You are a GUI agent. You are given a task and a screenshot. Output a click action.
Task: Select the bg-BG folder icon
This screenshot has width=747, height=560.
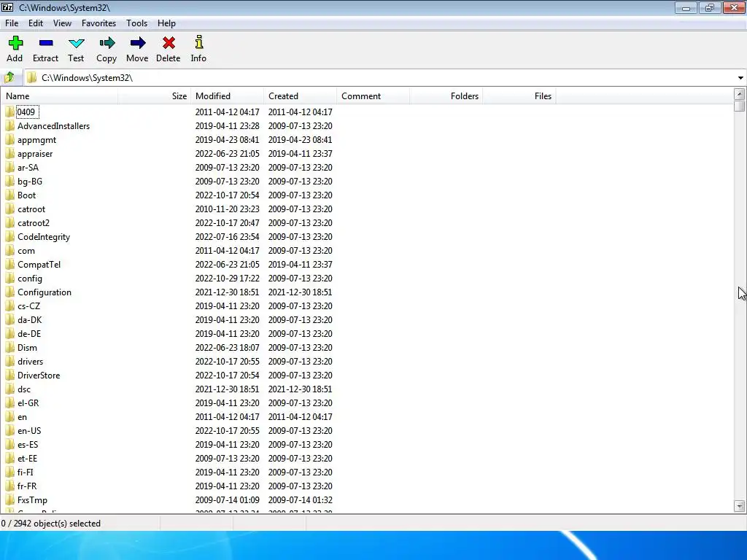coord(10,181)
